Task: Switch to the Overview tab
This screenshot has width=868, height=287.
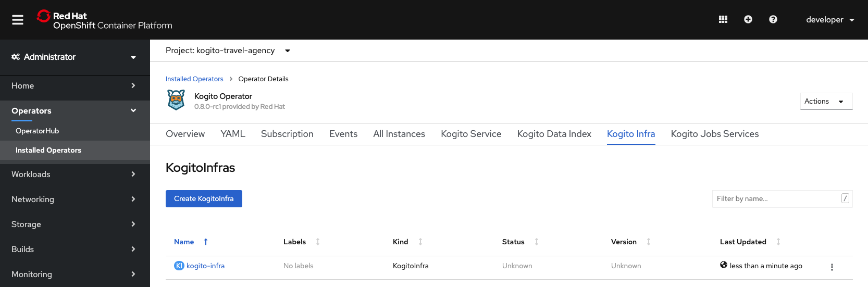Action: 185,134
